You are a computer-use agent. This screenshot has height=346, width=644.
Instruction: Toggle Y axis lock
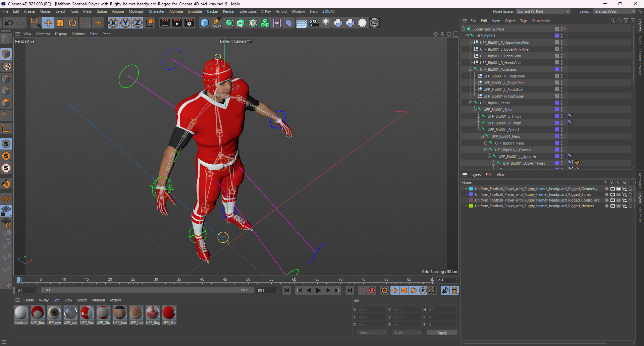pyautogui.click(x=125, y=23)
